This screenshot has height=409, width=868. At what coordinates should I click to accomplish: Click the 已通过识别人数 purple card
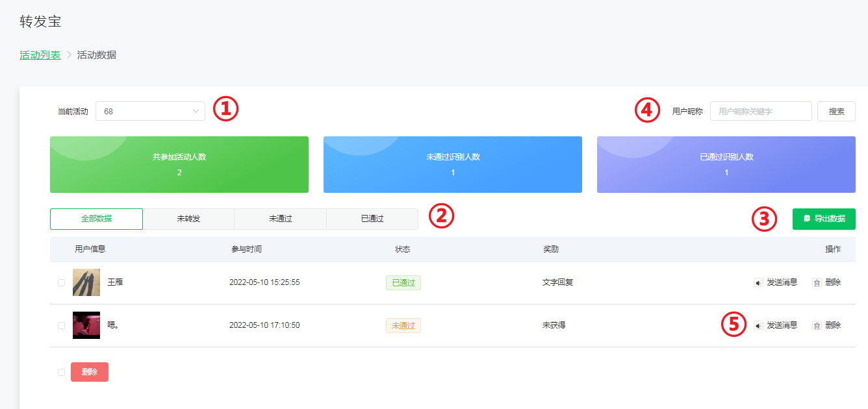coord(726,165)
